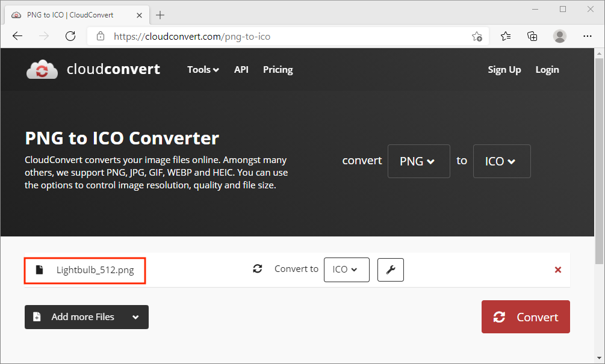Click the browser back arrow
The image size is (605, 364).
point(17,36)
